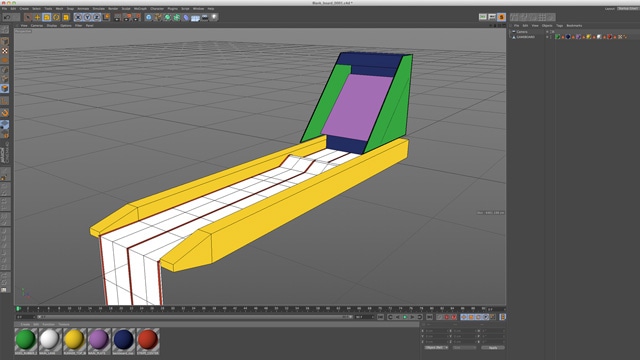Jump to end of animation

click(429, 317)
